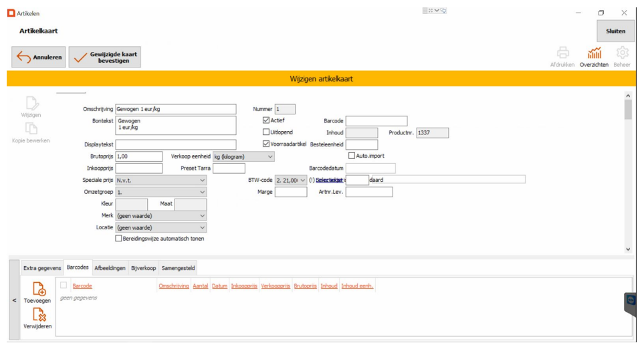Uncheck the Actief checkbox
The height and width of the screenshot is (351, 644).
point(265,120)
